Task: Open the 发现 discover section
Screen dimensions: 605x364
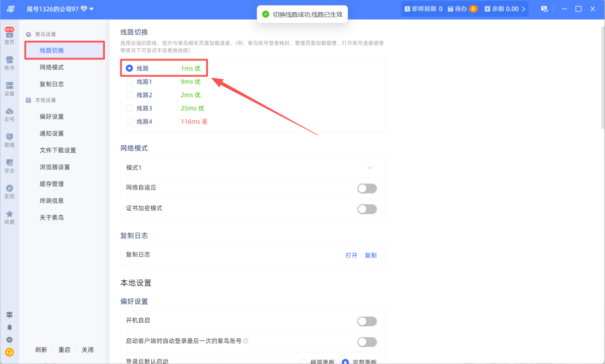Action: (9, 191)
